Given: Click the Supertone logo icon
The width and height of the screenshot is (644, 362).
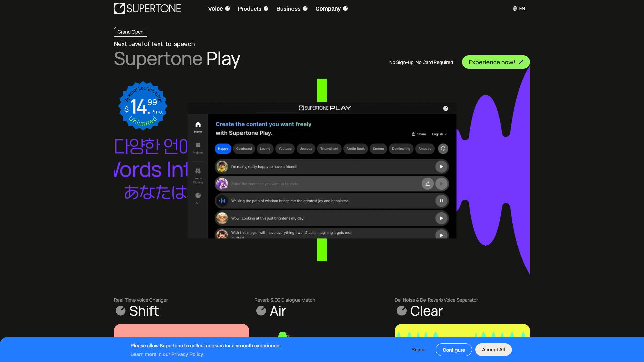Looking at the screenshot, I should pyautogui.click(x=119, y=8).
